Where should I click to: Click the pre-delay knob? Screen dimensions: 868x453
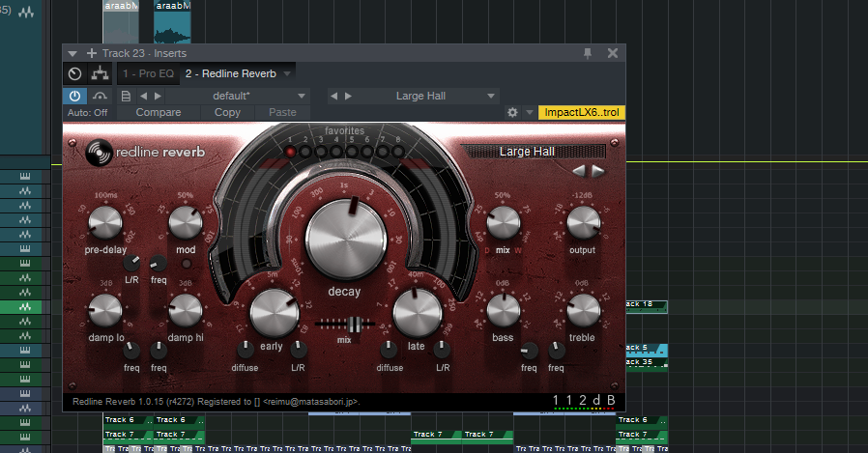[105, 223]
